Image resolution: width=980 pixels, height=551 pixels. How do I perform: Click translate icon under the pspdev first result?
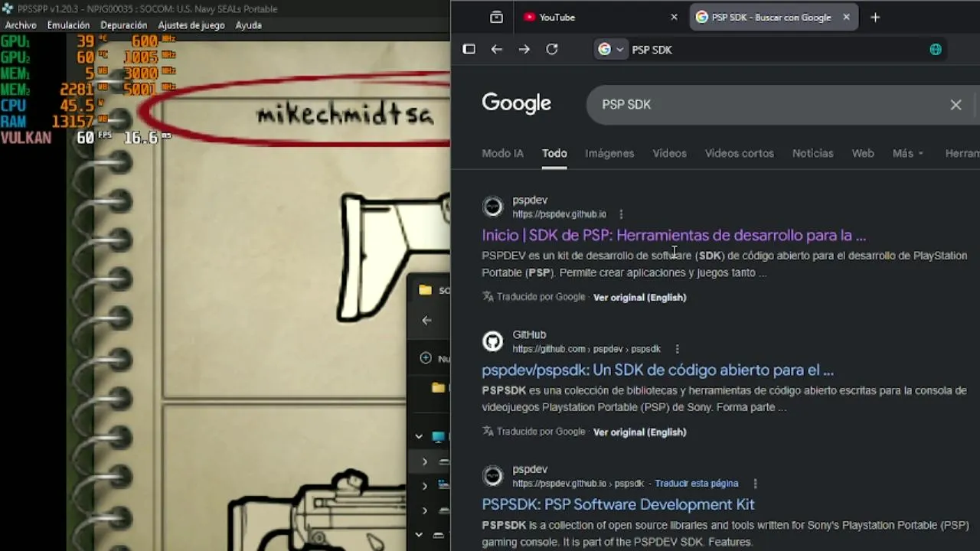(x=488, y=296)
